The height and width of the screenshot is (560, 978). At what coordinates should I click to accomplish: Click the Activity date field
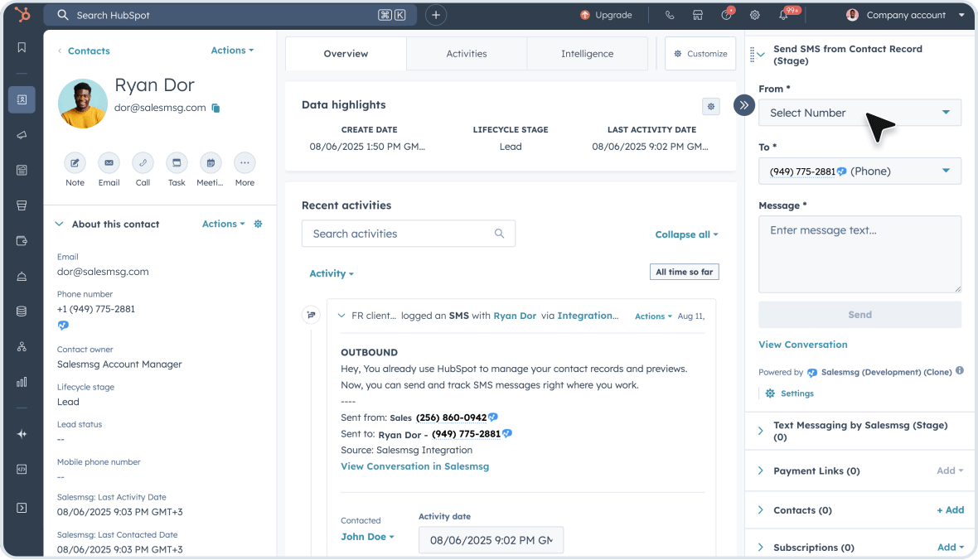coord(491,540)
